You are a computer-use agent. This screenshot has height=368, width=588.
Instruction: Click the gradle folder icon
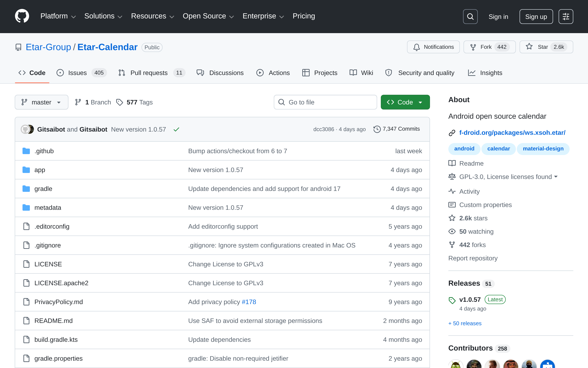point(26,189)
